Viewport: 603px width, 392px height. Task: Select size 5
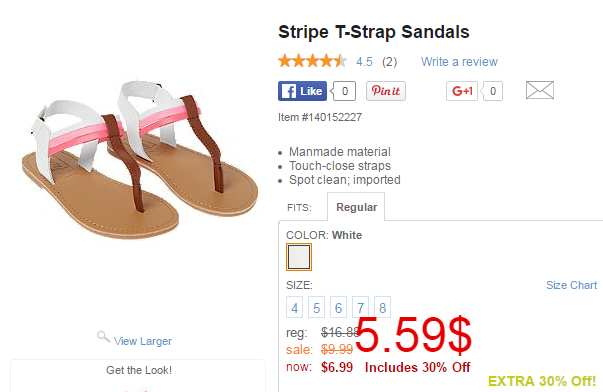coord(316,307)
